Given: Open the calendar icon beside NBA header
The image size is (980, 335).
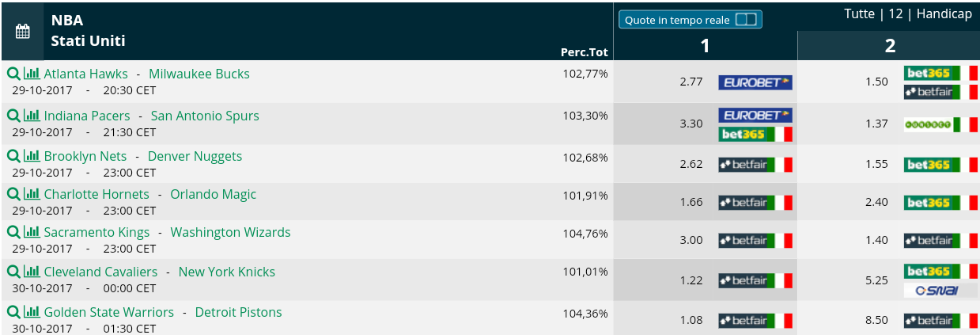Looking at the screenshot, I should pyautogui.click(x=23, y=32).
